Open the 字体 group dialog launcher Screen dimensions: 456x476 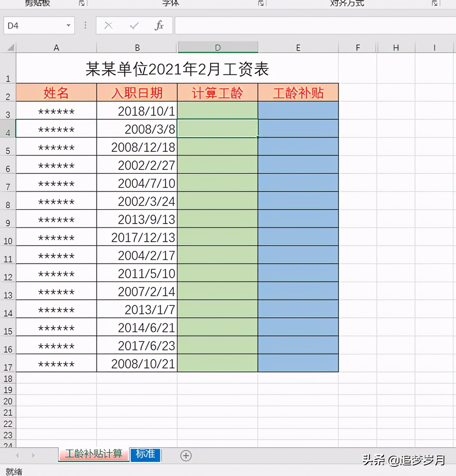[261, 3]
